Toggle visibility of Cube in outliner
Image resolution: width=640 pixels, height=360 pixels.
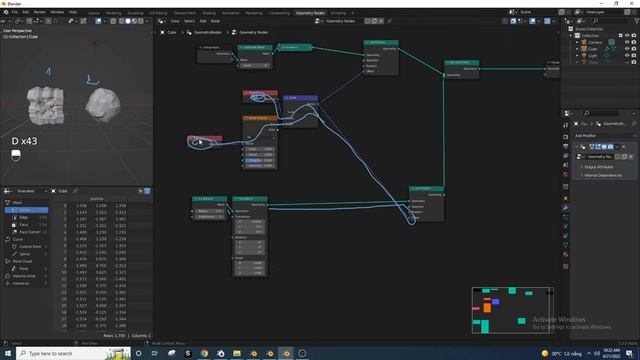[x=627, y=49]
